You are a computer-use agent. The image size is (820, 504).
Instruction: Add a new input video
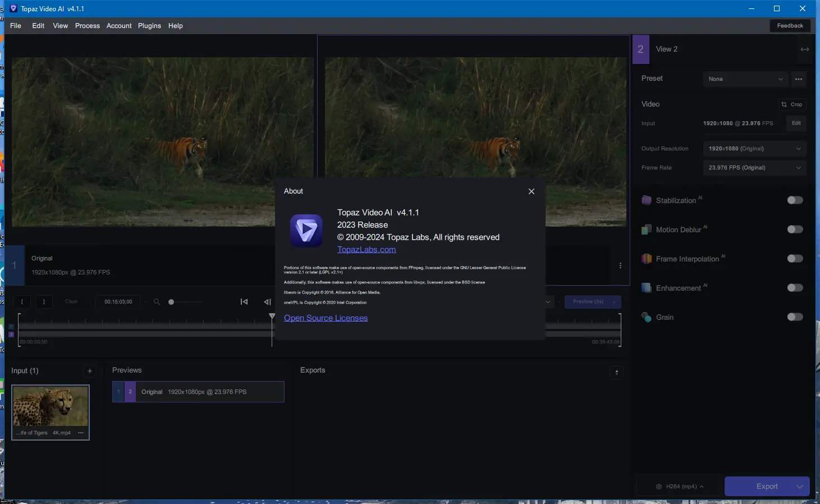click(90, 371)
